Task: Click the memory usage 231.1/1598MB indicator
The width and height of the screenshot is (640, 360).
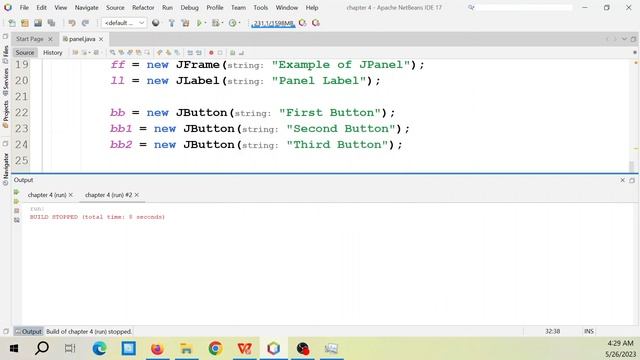Action: (273, 23)
